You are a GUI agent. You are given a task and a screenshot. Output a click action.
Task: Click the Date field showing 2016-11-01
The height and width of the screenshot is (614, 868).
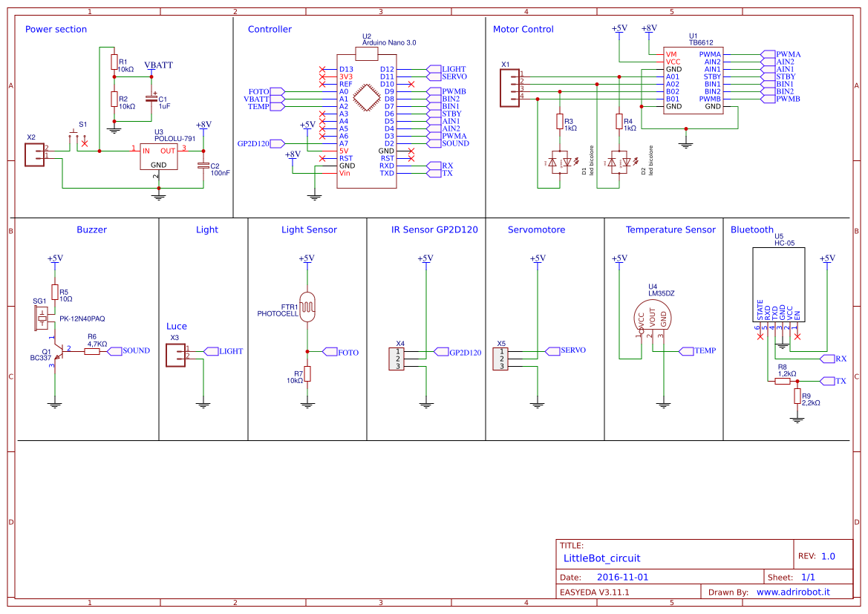pos(622,576)
